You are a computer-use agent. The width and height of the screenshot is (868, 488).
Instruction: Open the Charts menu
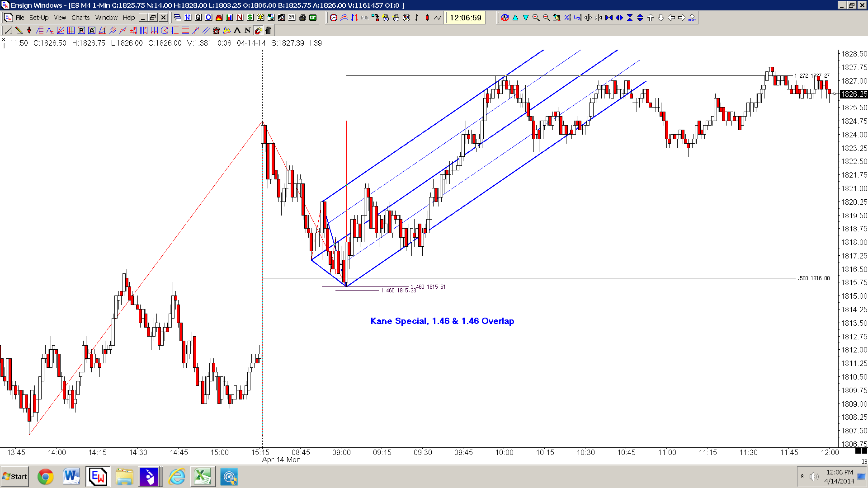pos(80,18)
